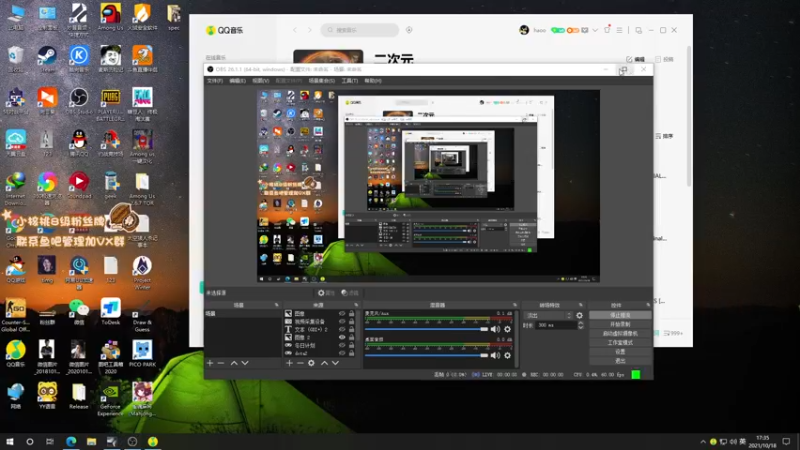
Task: Open 麦克风/Aux audio settings gear
Action: coord(507,329)
